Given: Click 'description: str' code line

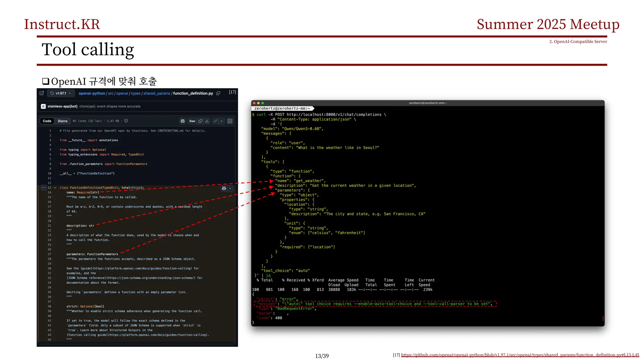Looking at the screenshot, I should [80, 226].
